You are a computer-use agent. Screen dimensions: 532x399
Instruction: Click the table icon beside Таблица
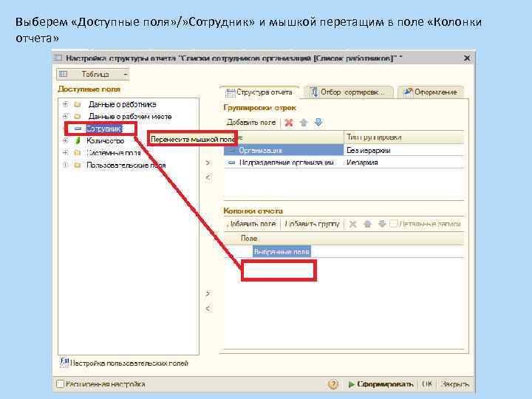[63, 74]
